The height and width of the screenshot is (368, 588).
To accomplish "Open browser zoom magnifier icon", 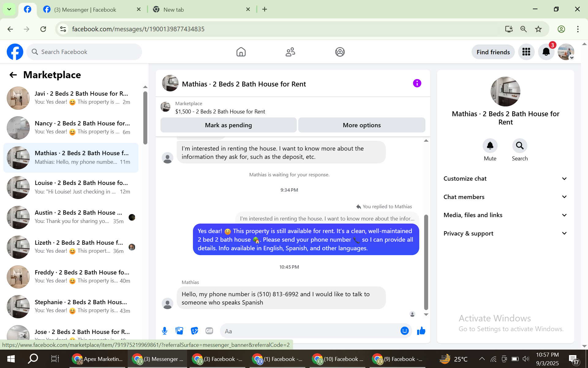I will 524,29.
